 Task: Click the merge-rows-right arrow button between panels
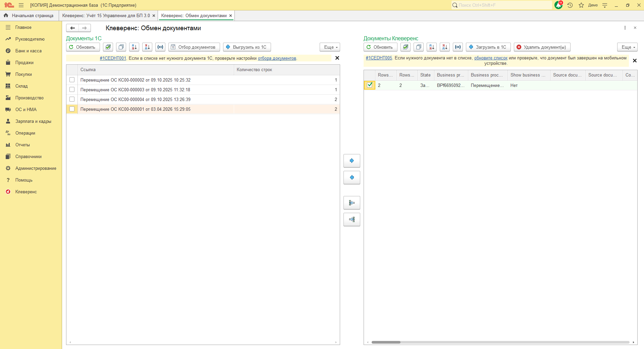[x=352, y=203]
